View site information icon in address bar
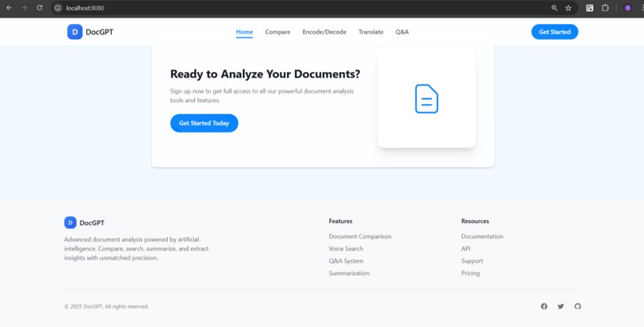Screen dimensions: 644x327 tap(58, 8)
